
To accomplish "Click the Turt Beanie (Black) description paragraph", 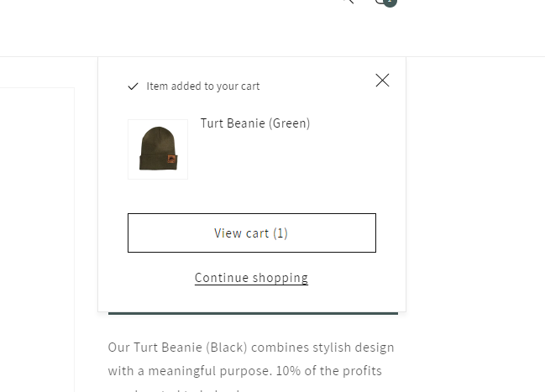I will click(x=251, y=358).
